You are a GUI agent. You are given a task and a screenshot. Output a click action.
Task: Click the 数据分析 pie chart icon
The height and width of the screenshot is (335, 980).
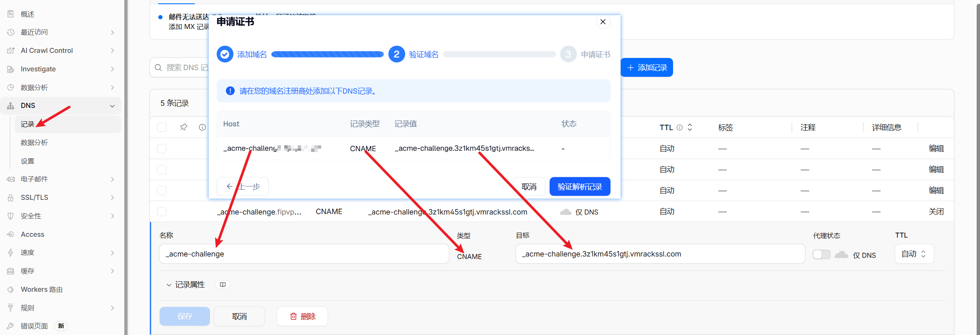coord(11,87)
